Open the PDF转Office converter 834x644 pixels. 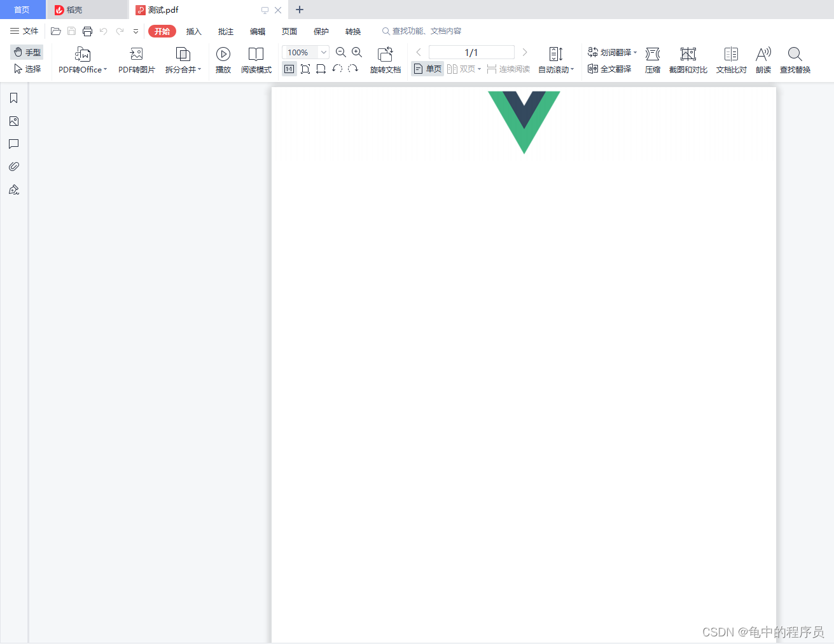[x=83, y=60]
